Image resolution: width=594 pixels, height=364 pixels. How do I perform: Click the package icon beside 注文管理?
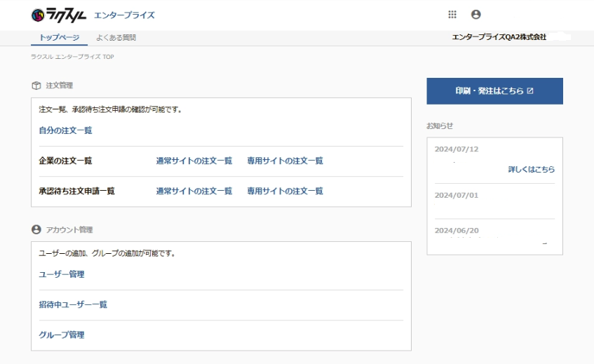click(x=36, y=86)
